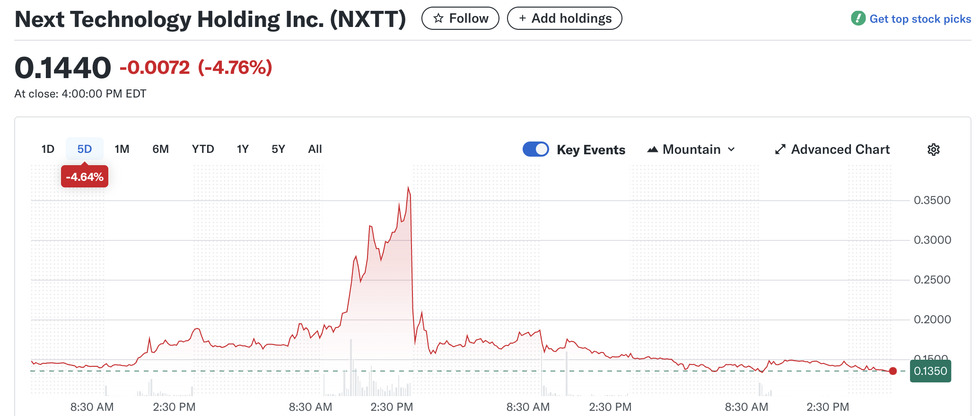The width and height of the screenshot is (980, 416).
Task: Select the star icon beside Follow
Action: pyautogui.click(x=438, y=18)
